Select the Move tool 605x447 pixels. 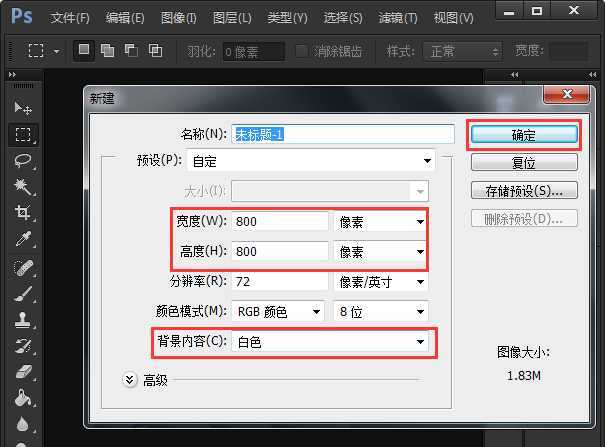click(x=23, y=108)
